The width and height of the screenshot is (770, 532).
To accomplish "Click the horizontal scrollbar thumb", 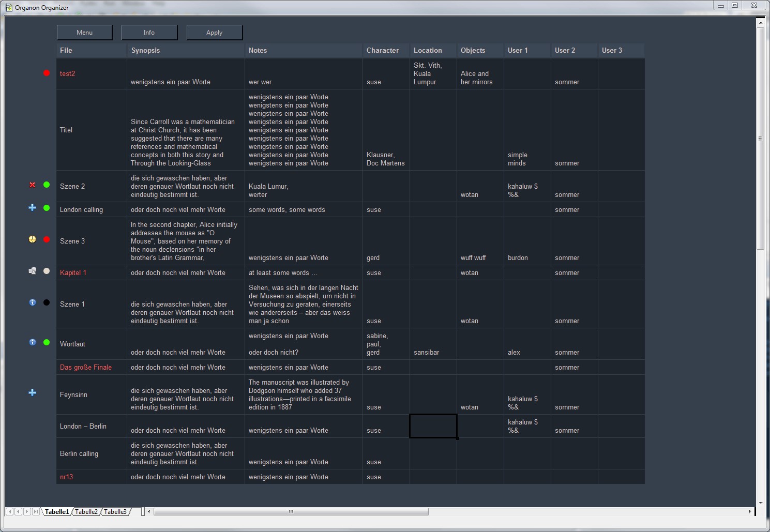I will click(291, 512).
